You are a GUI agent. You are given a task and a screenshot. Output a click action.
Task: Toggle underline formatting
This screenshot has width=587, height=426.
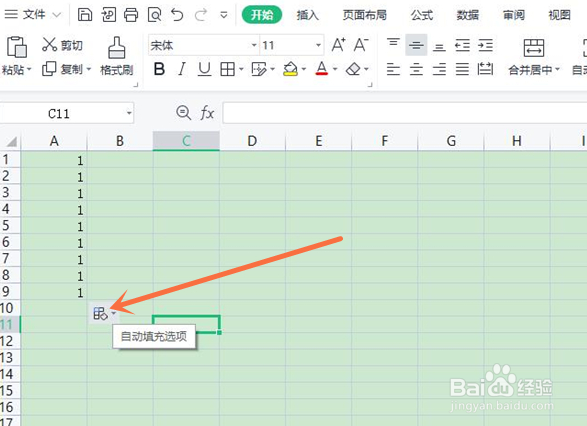[x=204, y=69]
